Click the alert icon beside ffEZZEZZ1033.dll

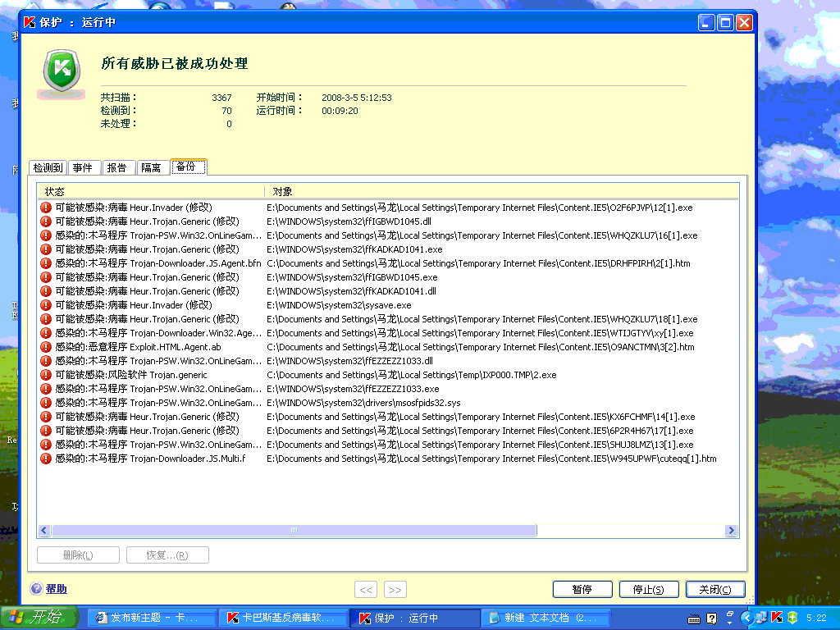(x=46, y=361)
